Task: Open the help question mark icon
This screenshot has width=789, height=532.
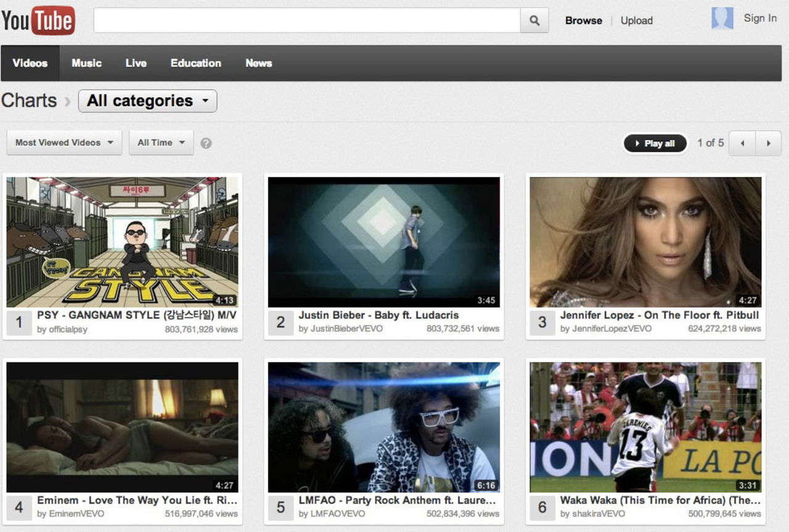Action: point(206,143)
